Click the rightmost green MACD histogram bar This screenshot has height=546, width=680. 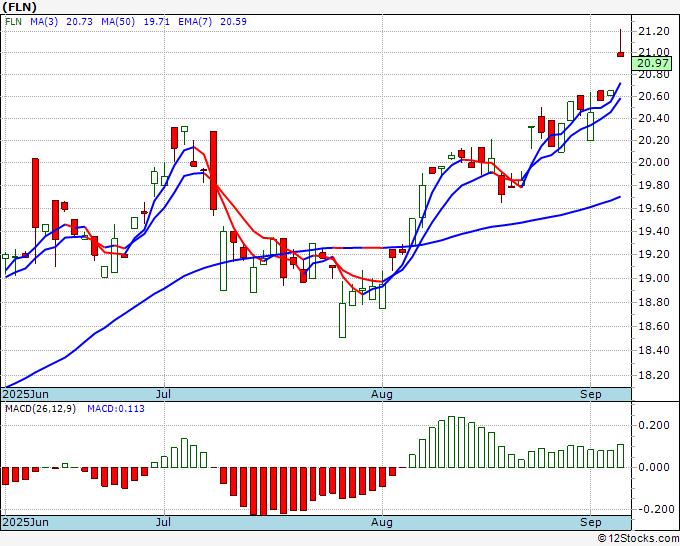pos(621,456)
